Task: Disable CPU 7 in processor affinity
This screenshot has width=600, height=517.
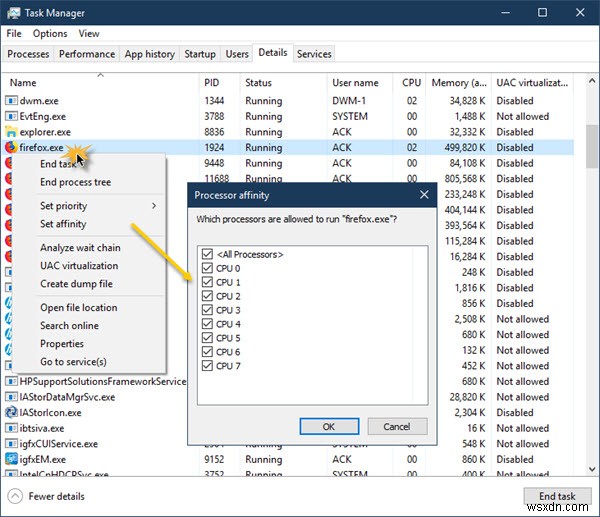Action: point(207,366)
